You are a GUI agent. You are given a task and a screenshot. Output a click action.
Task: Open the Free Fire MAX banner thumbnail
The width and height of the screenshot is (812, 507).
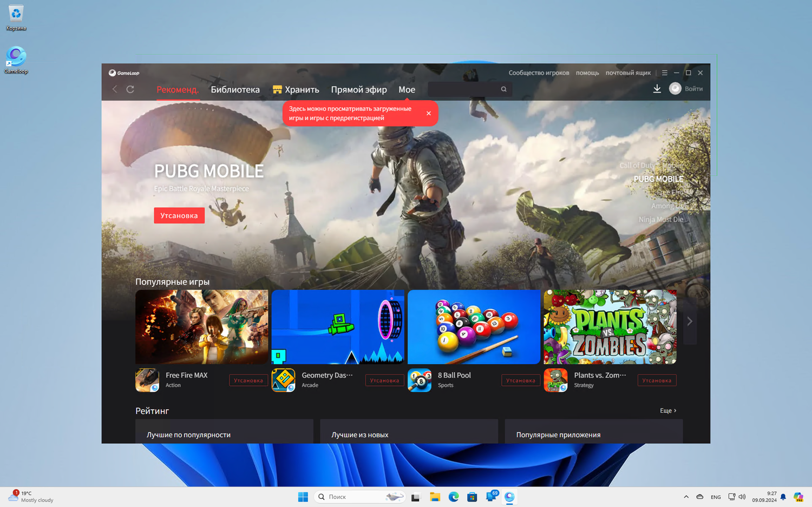(202, 327)
